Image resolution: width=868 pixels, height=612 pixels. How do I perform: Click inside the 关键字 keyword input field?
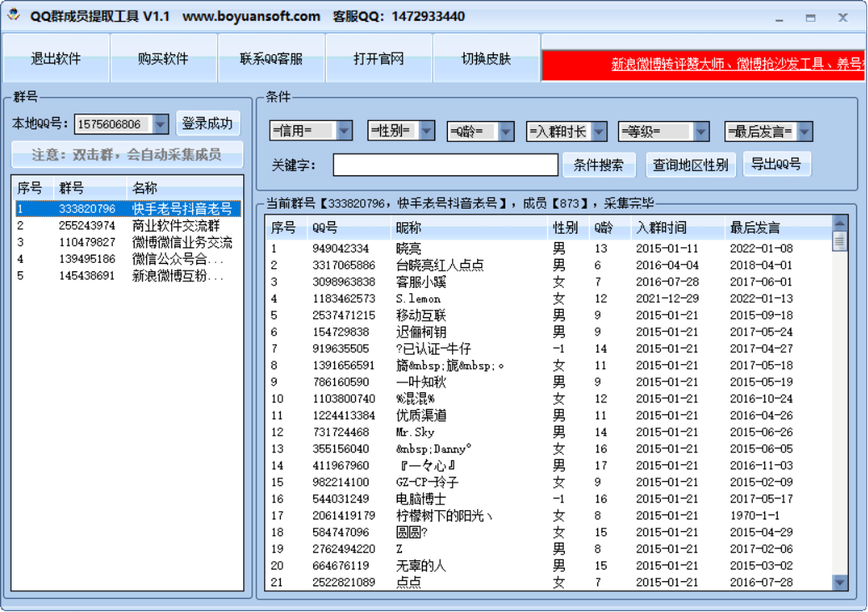point(445,164)
